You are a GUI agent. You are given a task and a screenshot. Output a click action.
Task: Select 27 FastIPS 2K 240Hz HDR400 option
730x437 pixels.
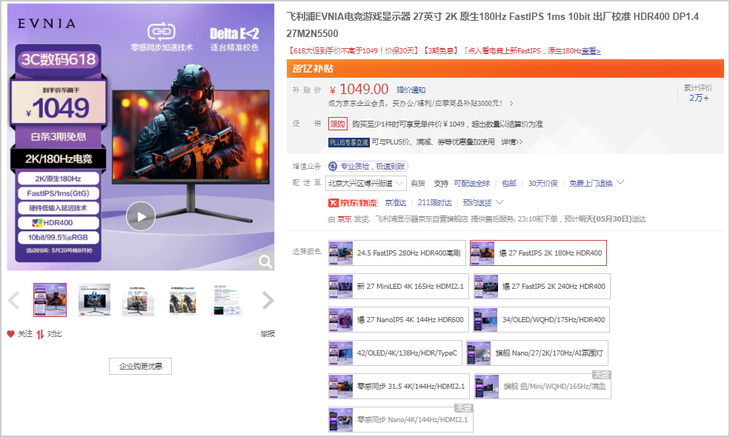coord(542,286)
